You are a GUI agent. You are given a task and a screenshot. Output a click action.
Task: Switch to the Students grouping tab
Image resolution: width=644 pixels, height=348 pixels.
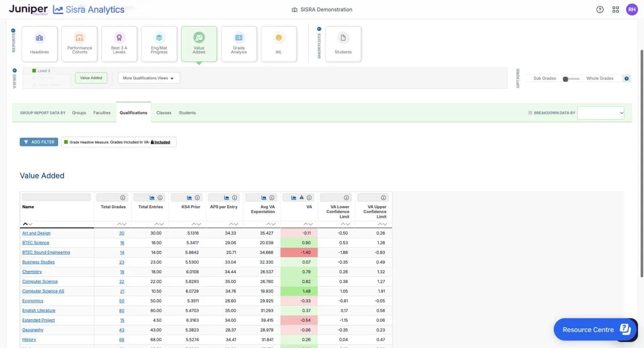[187, 113]
